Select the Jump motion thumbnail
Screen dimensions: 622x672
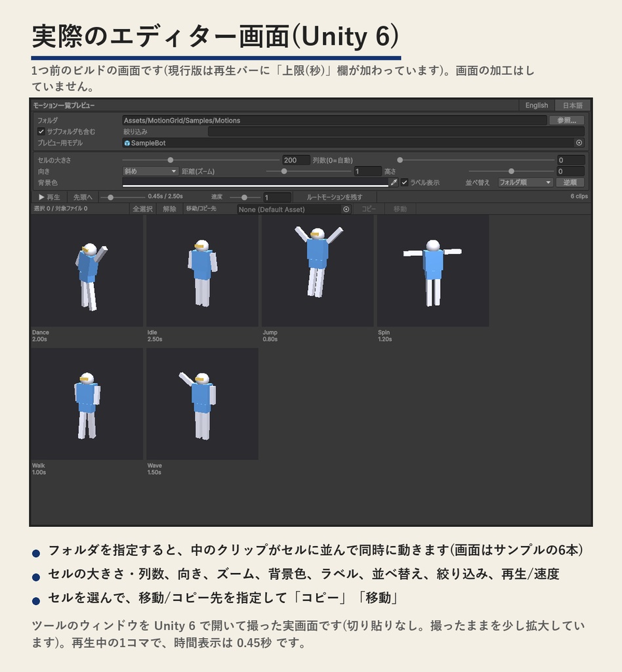tap(318, 271)
